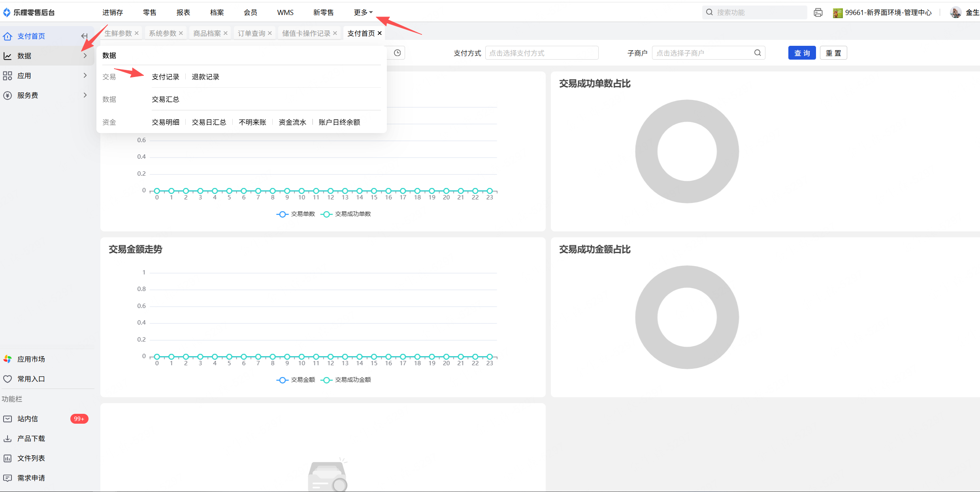Open 常用入口 heart icon entry
Image resolution: width=980 pixels, height=492 pixels.
8,379
